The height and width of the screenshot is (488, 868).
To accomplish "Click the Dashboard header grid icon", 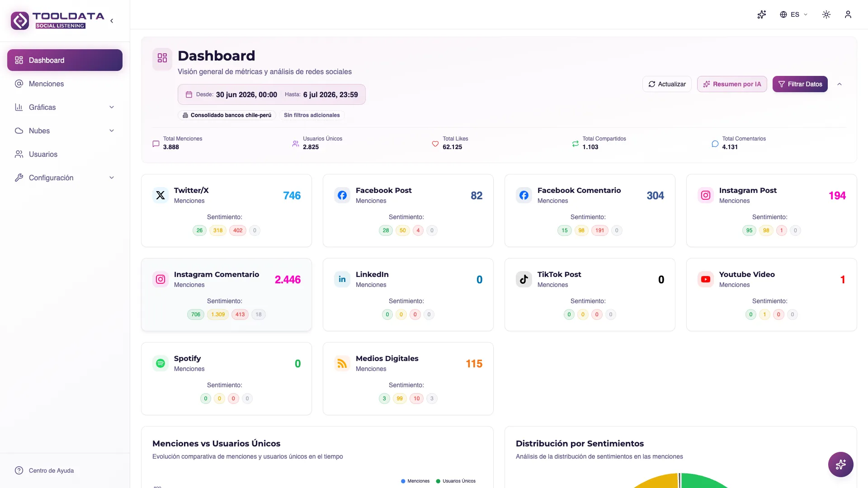I will (x=162, y=58).
